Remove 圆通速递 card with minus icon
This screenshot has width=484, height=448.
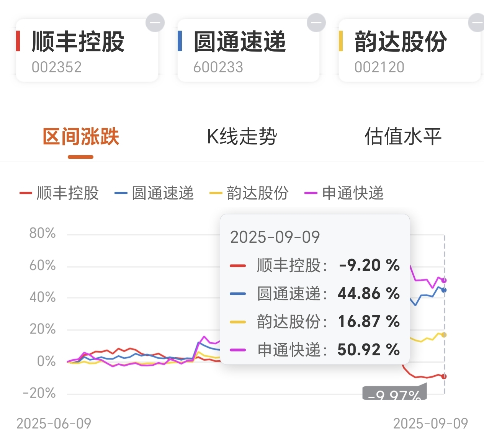pos(316,23)
